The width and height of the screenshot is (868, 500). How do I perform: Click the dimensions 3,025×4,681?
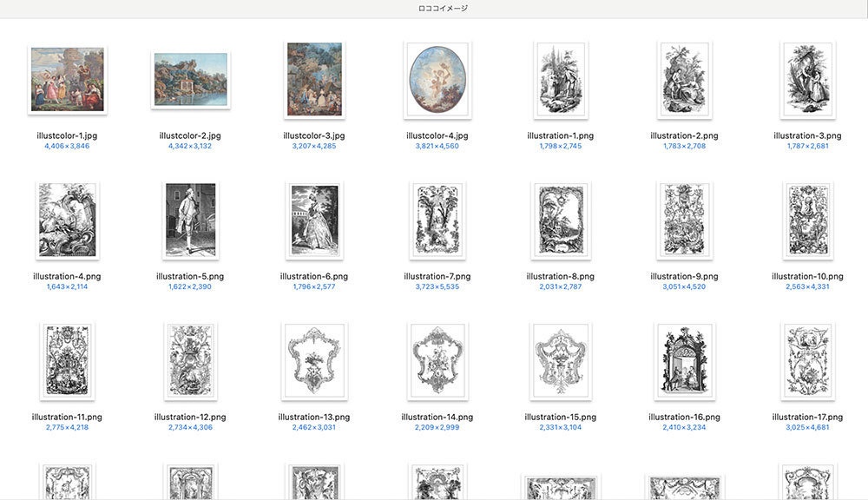pos(807,427)
